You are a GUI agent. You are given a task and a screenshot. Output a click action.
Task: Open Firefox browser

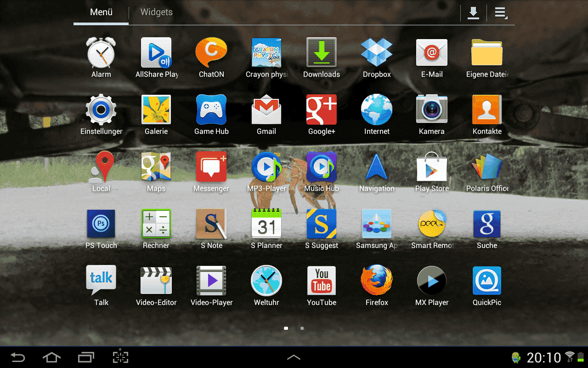(377, 286)
